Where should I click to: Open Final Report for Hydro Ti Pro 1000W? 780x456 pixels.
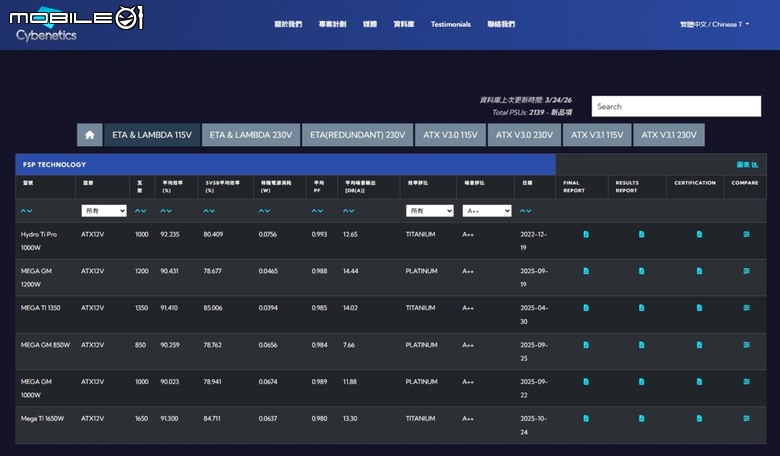click(x=586, y=234)
